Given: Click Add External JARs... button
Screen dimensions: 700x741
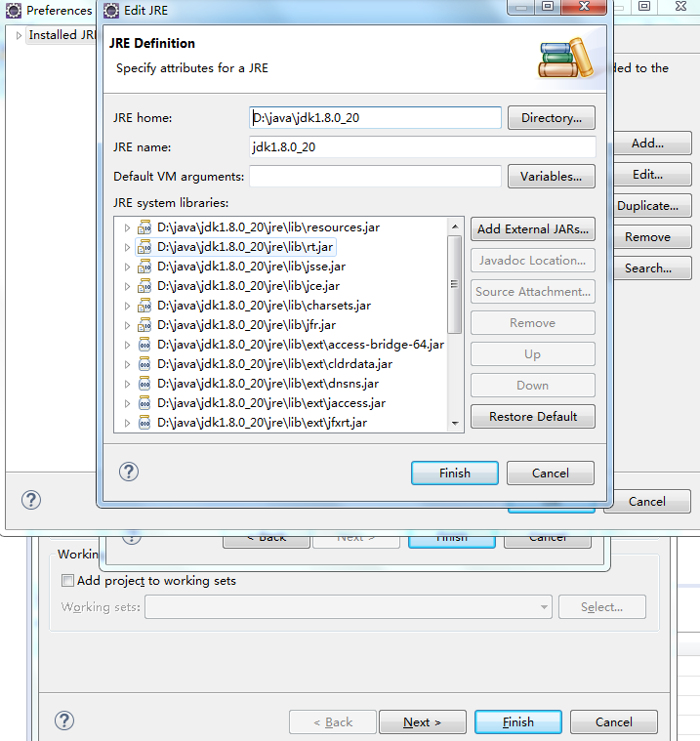Looking at the screenshot, I should tap(533, 229).
